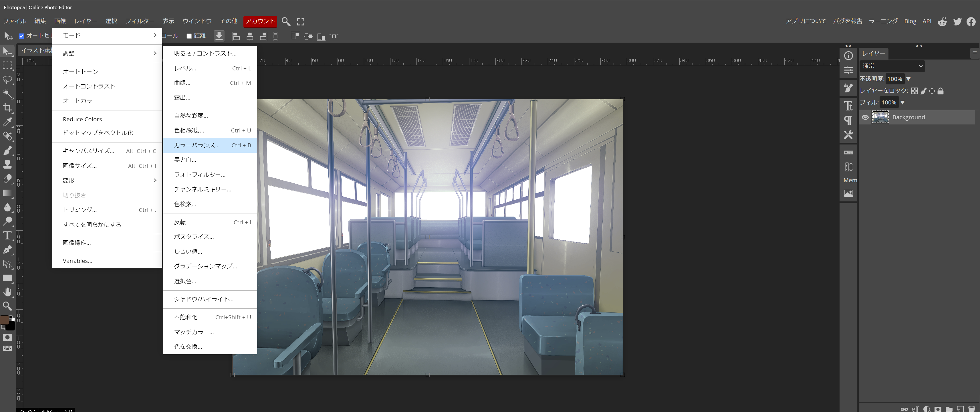Viewport: 980px width, 412px height.
Task: Open the フィルター menu
Action: point(140,21)
